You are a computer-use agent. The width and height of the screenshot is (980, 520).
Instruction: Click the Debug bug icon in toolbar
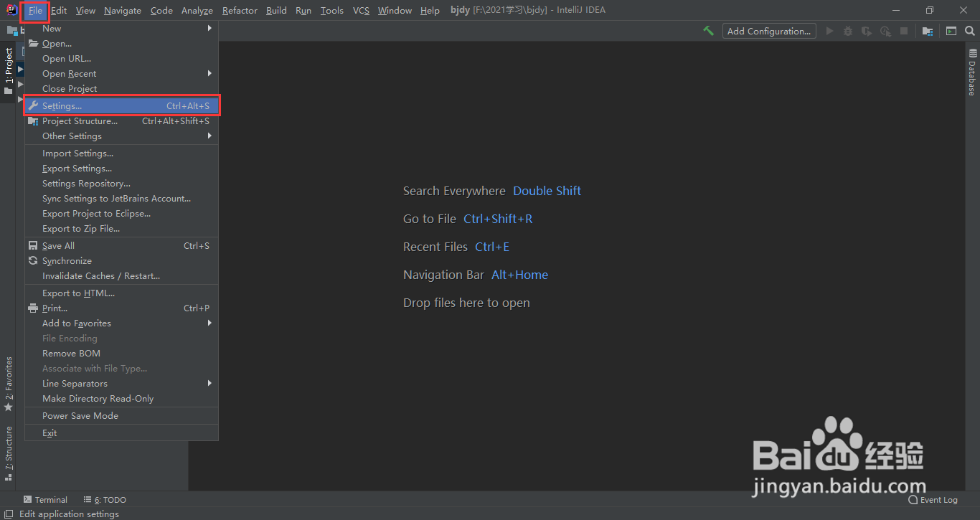pyautogui.click(x=848, y=31)
